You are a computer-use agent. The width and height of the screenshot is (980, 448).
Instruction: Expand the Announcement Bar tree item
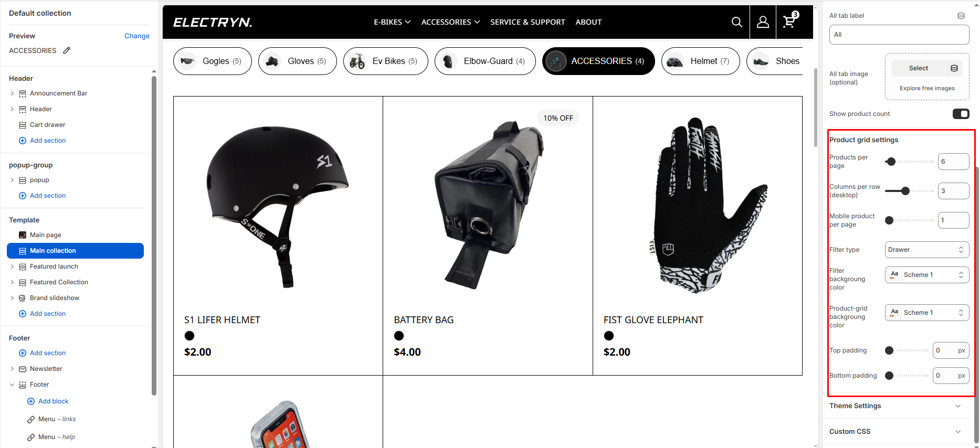12,93
